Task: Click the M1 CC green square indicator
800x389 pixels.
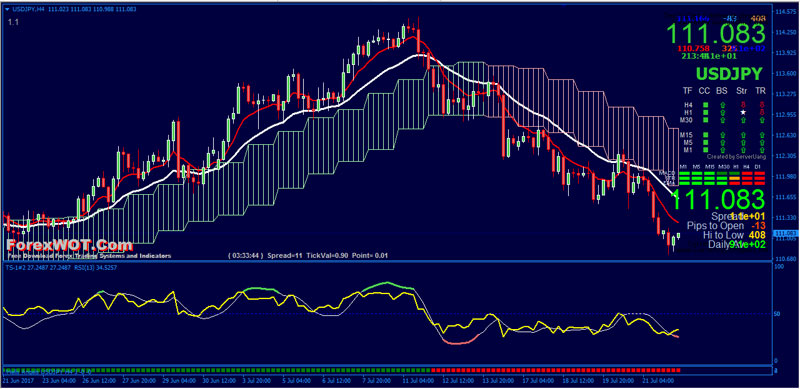Action: tap(706, 150)
